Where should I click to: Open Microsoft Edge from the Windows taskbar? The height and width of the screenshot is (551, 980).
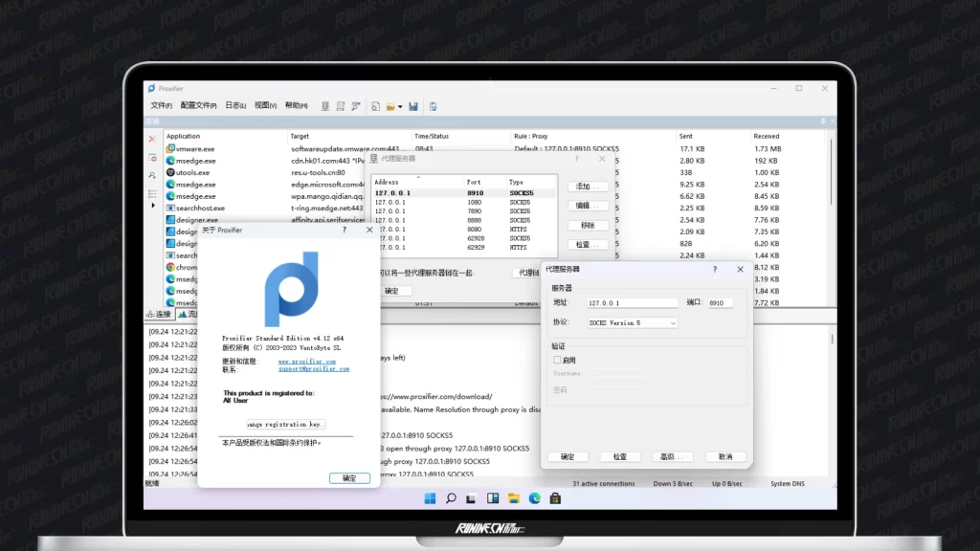[x=535, y=498]
